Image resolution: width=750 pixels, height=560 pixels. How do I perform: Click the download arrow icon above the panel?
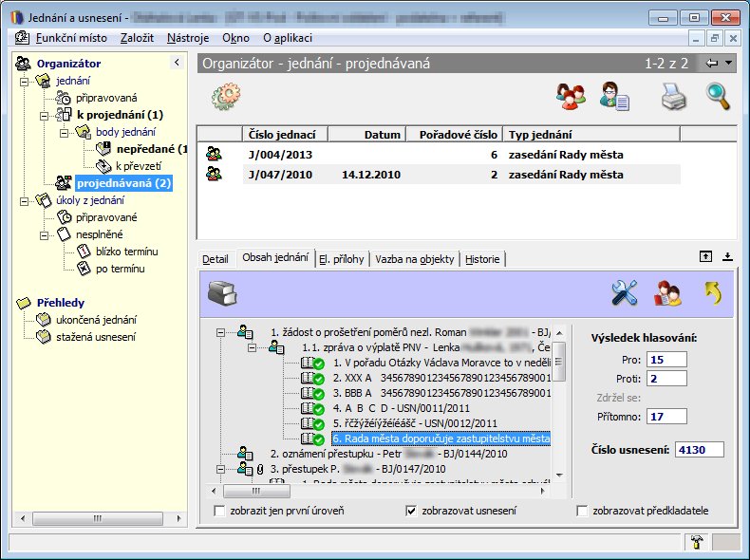click(727, 256)
